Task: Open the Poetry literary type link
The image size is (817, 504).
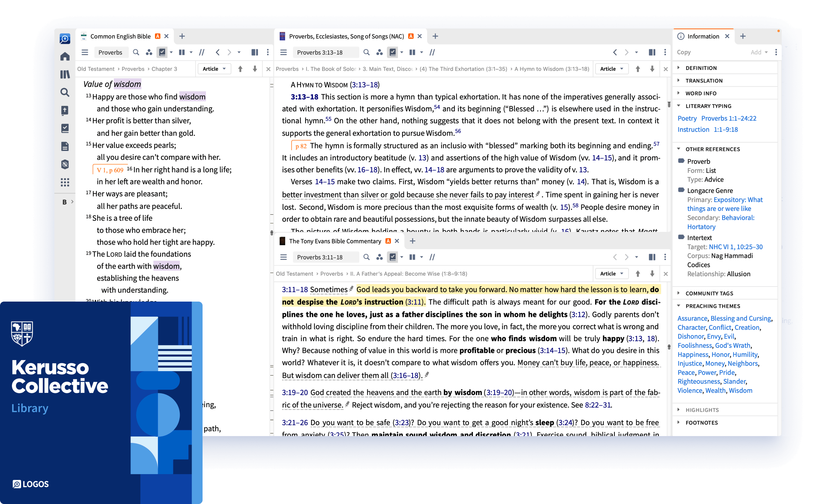Action: [x=687, y=119]
